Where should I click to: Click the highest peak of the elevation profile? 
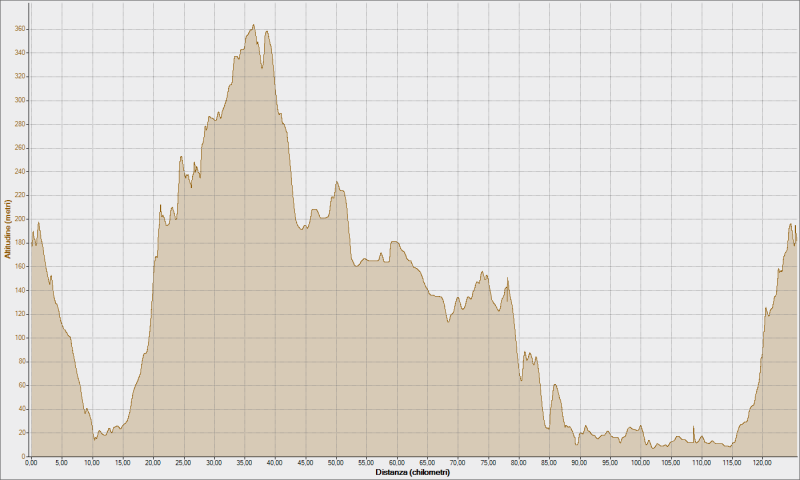click(x=254, y=25)
